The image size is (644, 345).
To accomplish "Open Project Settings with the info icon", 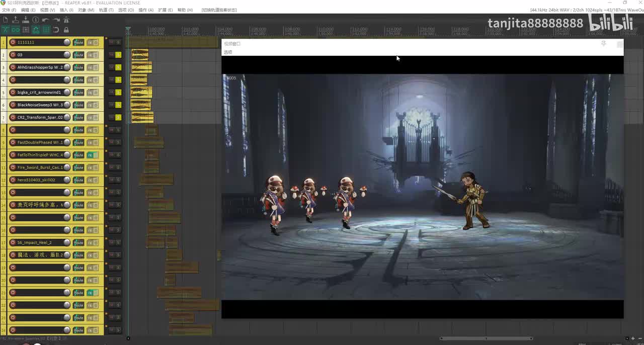I will point(36,20).
